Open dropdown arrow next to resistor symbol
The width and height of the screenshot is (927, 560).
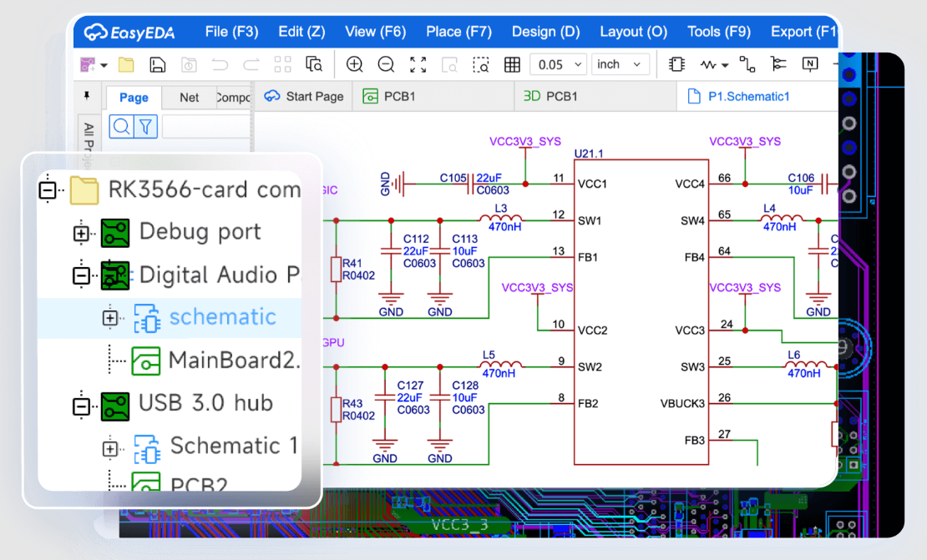[725, 66]
